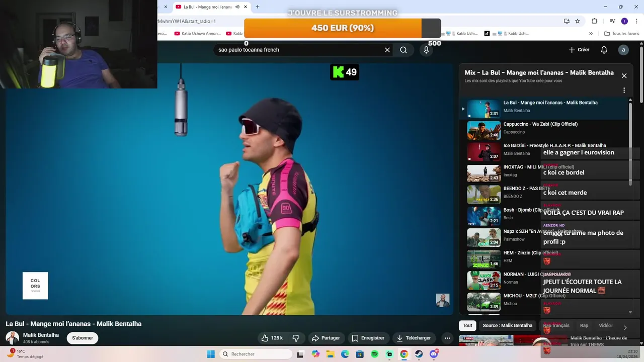
Task: Open Chrome three-dot menu
Action: (x=636, y=21)
